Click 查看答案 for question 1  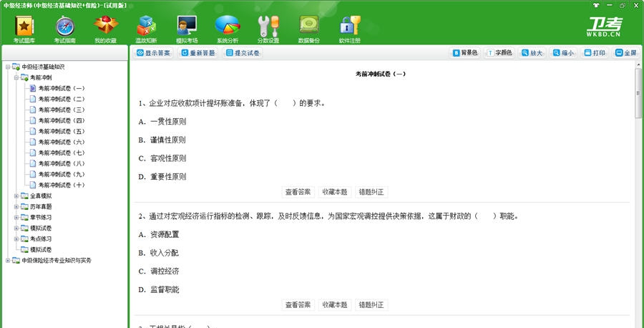[298, 192]
